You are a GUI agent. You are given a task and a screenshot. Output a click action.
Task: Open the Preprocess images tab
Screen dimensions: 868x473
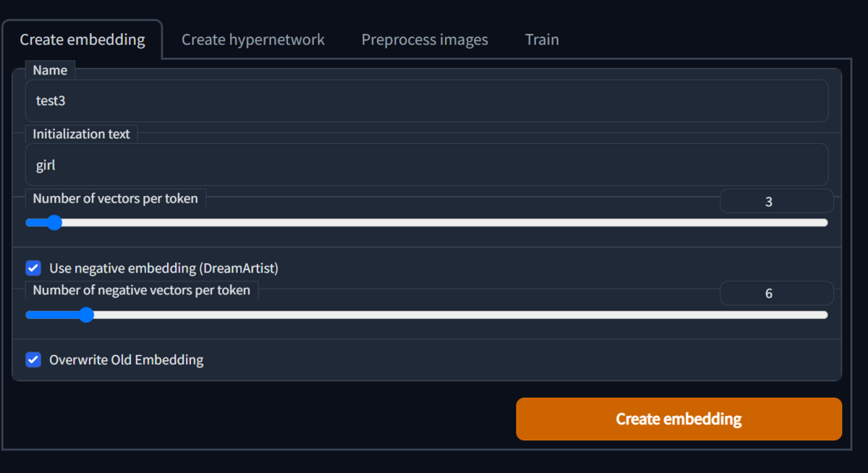[x=425, y=39]
